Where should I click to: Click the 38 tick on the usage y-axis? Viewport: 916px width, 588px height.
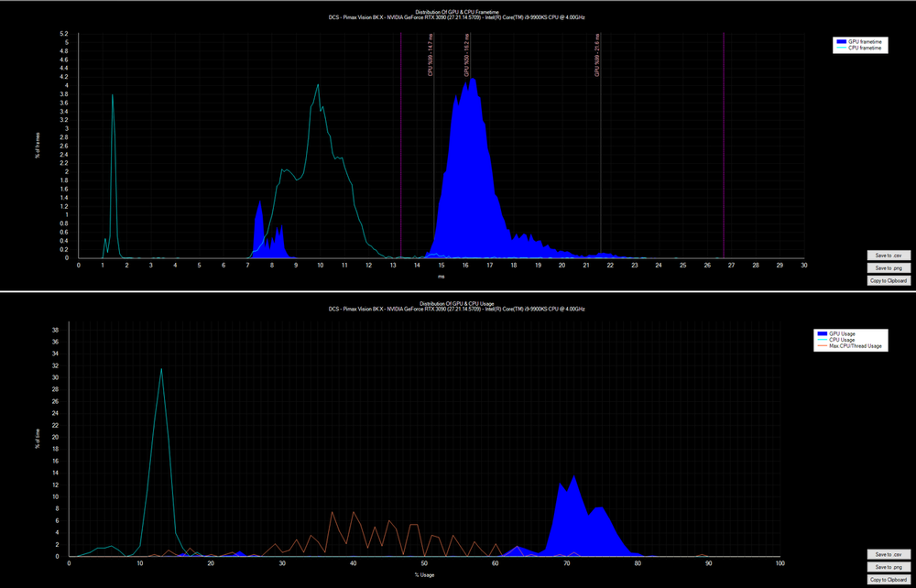tap(56, 330)
